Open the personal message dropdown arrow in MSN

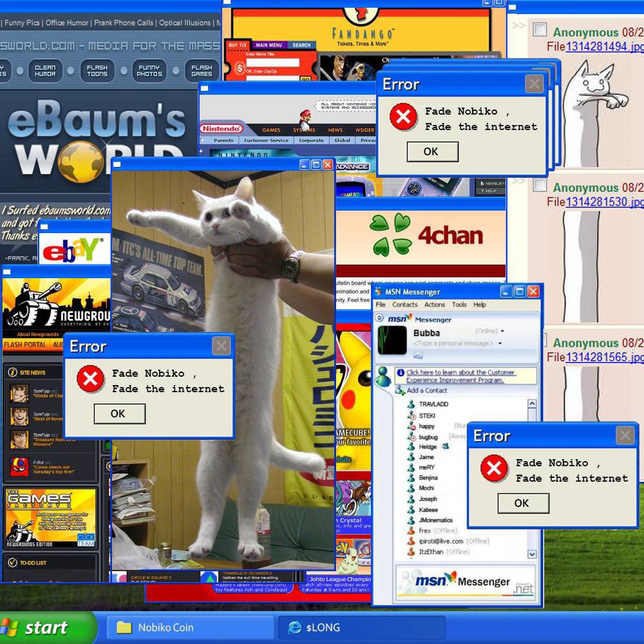500,343
